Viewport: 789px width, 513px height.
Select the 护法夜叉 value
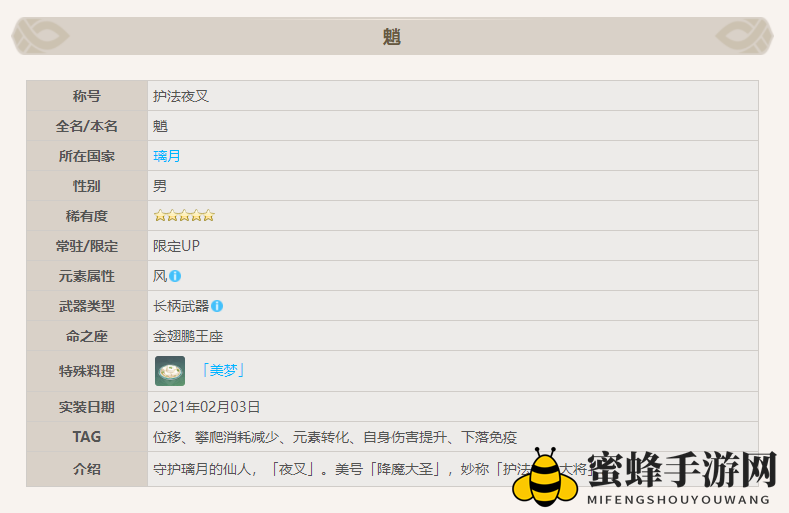pos(181,96)
